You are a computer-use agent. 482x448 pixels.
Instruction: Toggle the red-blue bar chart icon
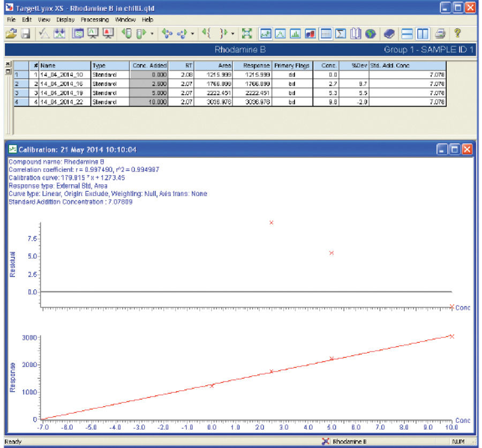click(310, 33)
